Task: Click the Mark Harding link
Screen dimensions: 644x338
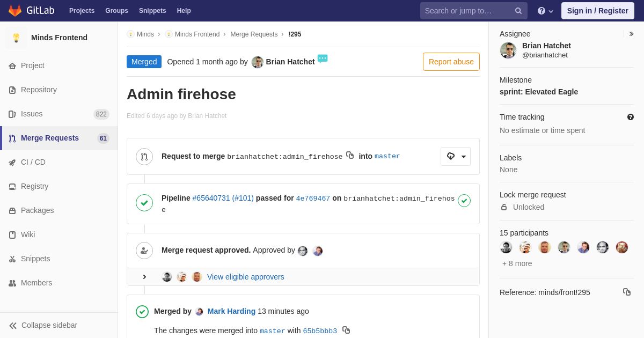Action: (231, 311)
